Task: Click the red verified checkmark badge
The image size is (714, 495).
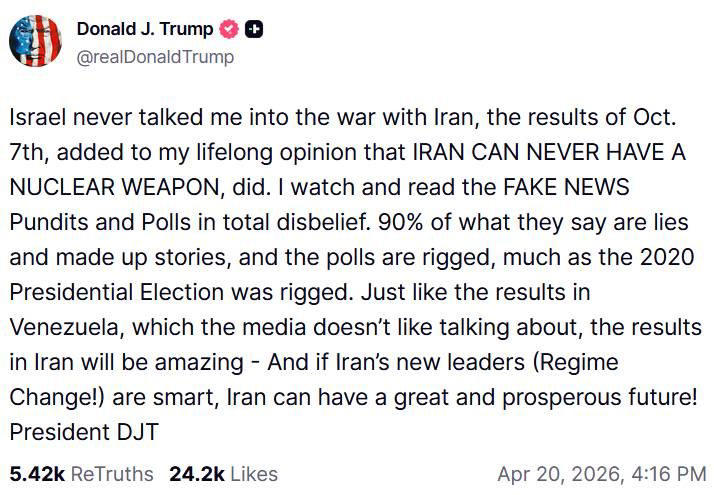Action: 232,31
